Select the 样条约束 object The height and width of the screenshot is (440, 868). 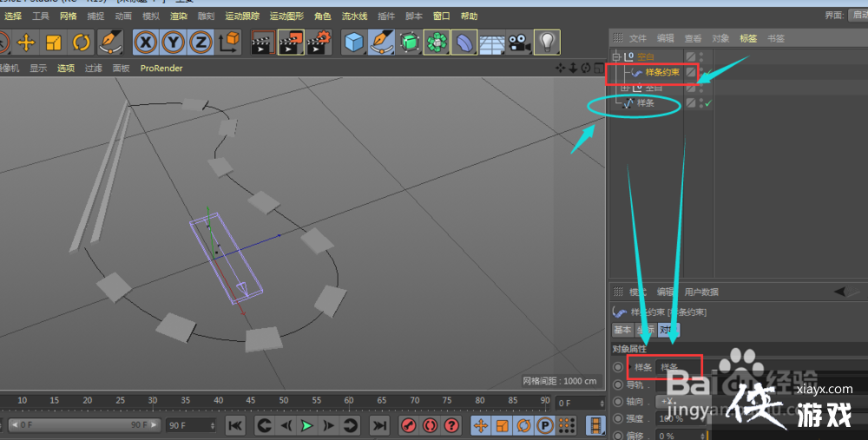point(662,73)
